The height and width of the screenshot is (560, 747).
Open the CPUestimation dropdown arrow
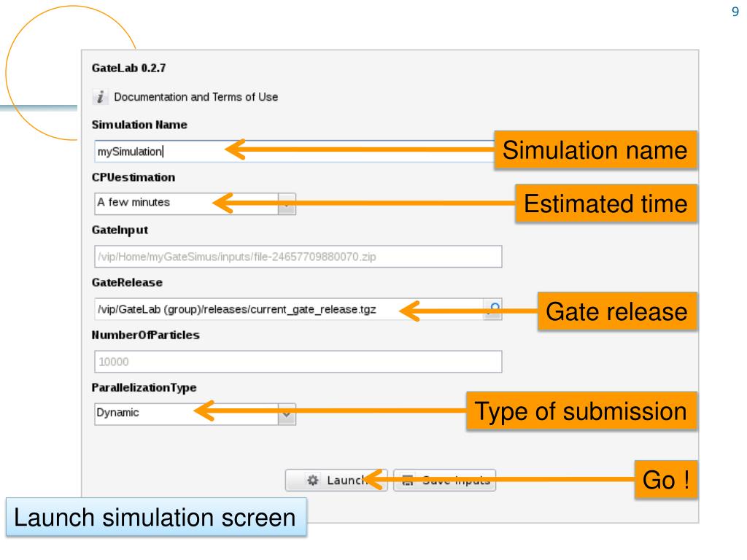click(287, 203)
